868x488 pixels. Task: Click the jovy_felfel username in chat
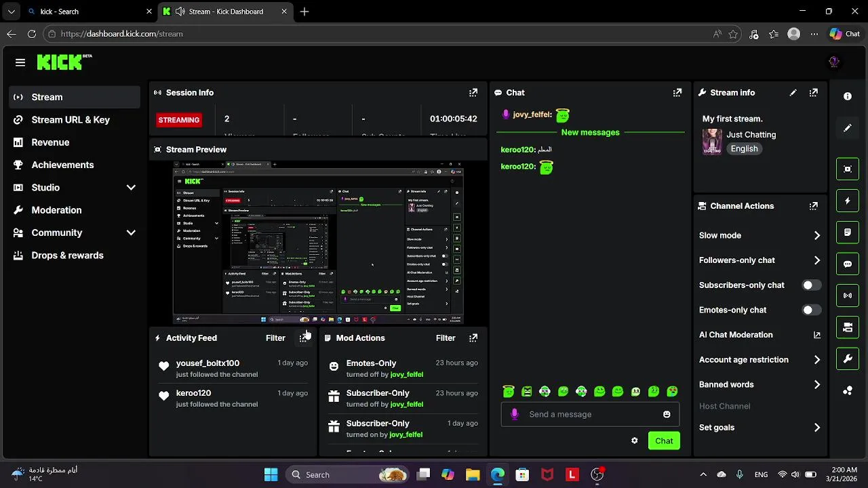pos(532,115)
